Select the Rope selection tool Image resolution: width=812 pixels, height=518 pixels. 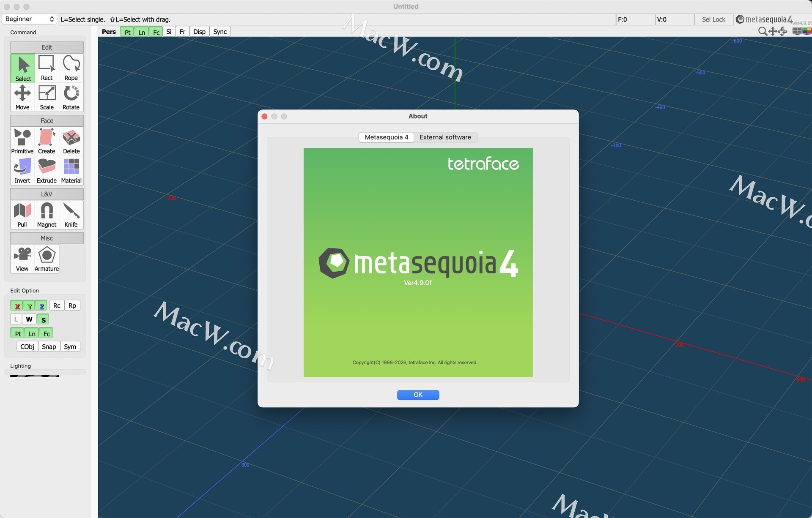(x=71, y=68)
